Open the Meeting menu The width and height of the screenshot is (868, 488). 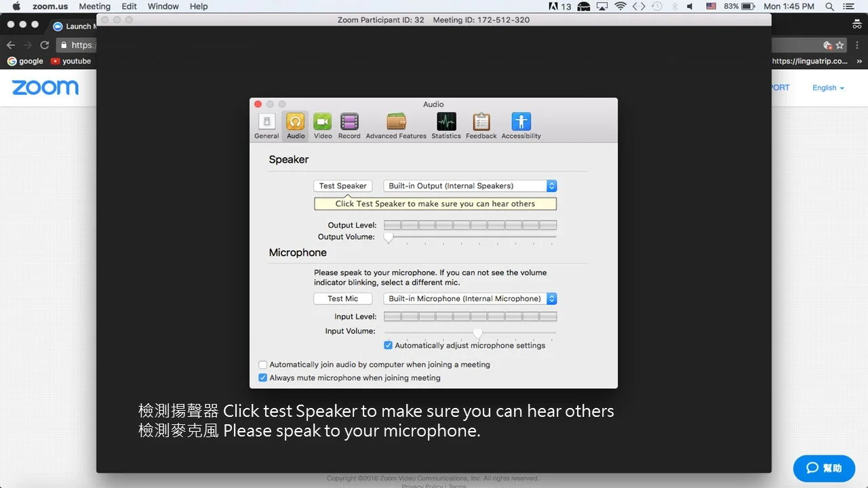(x=94, y=6)
